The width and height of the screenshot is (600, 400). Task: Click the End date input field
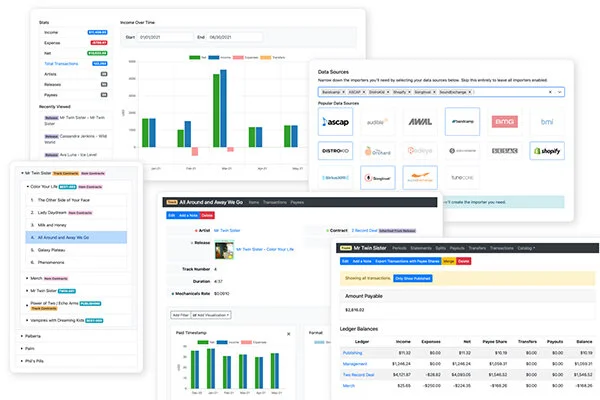pyautogui.click(x=235, y=37)
